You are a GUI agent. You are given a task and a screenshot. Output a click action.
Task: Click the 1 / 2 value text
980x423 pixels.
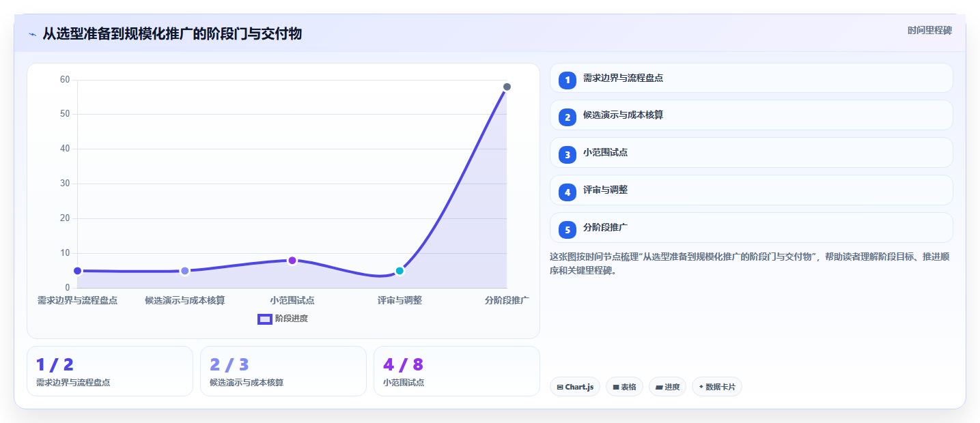coord(55,364)
